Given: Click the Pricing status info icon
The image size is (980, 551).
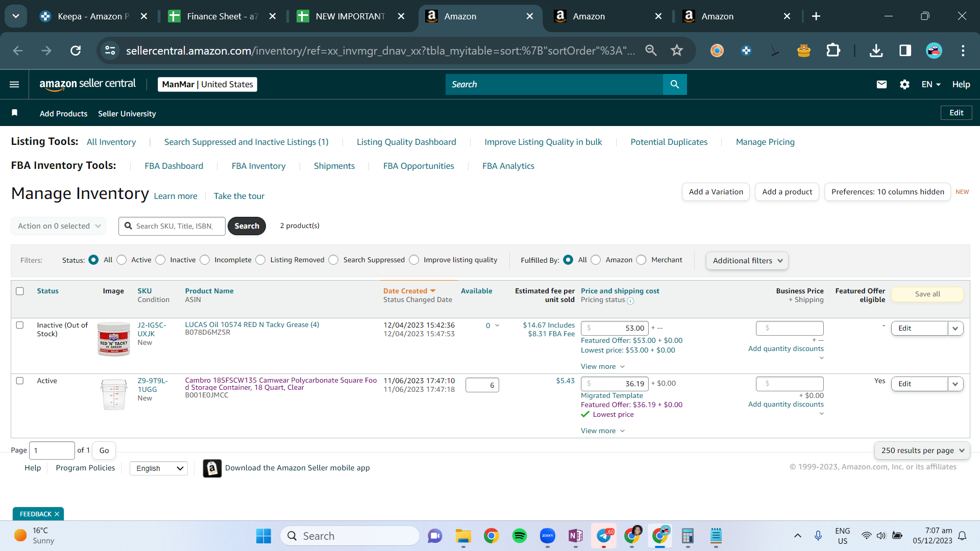Looking at the screenshot, I should (630, 300).
